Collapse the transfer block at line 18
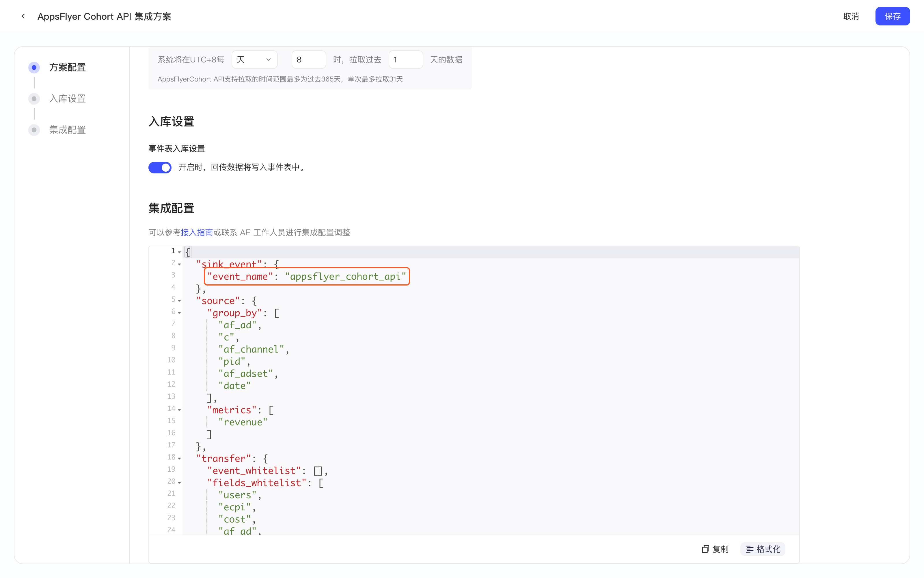Image resolution: width=924 pixels, height=578 pixels. point(179,458)
